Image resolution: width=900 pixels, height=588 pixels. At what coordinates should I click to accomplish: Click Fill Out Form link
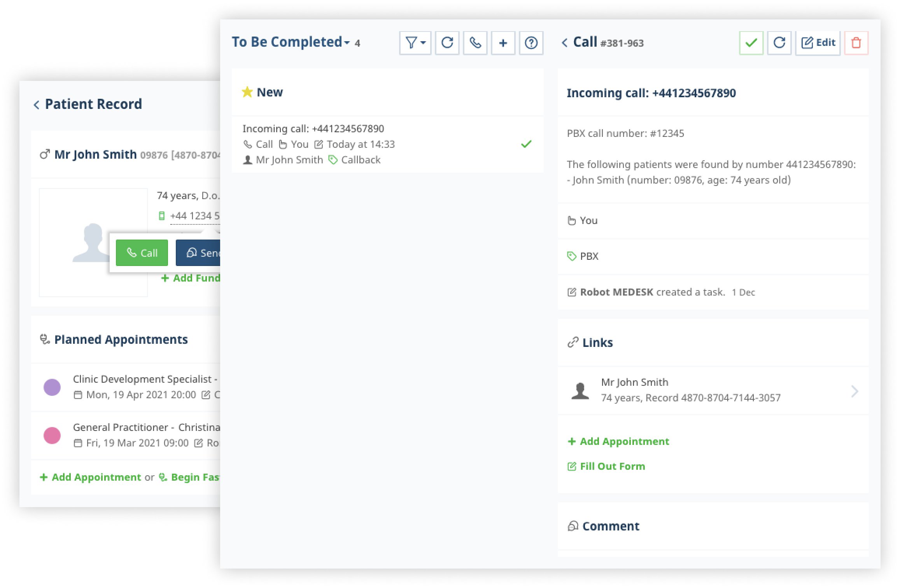pyautogui.click(x=607, y=466)
